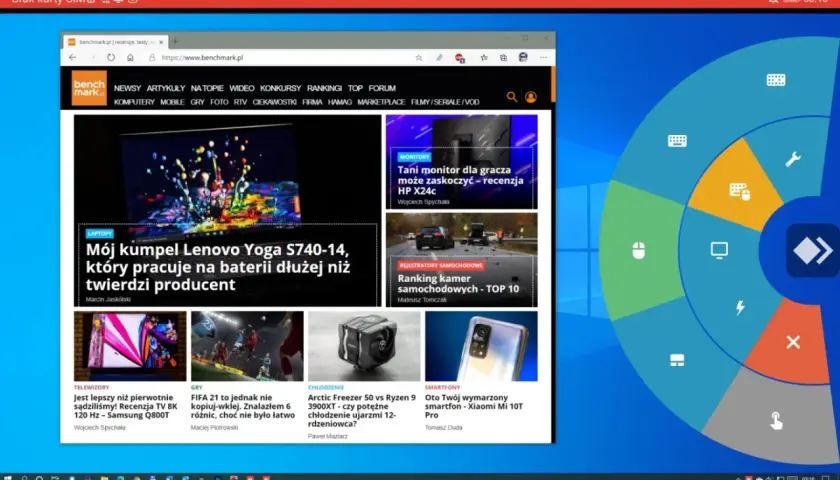
Task: Open the orange user account icon
Action: click(531, 96)
